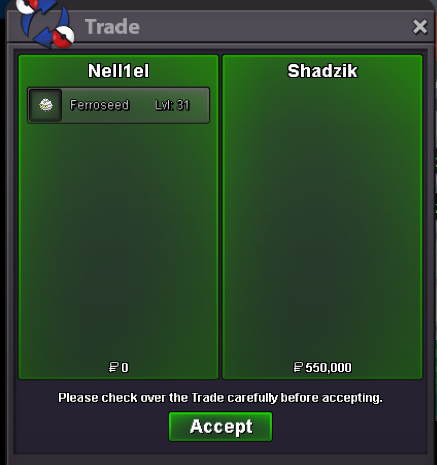Click the empty title bar area beside Trade
The height and width of the screenshot is (465, 437).
(273, 27)
